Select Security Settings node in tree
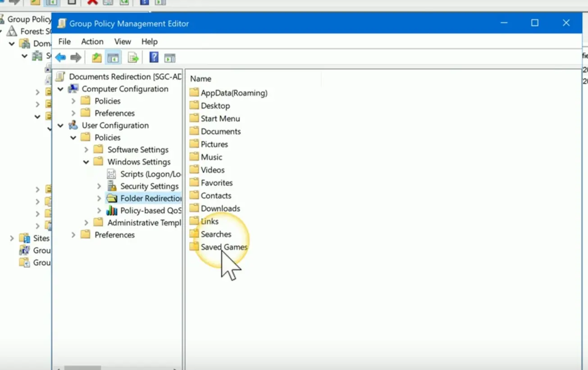 [149, 186]
